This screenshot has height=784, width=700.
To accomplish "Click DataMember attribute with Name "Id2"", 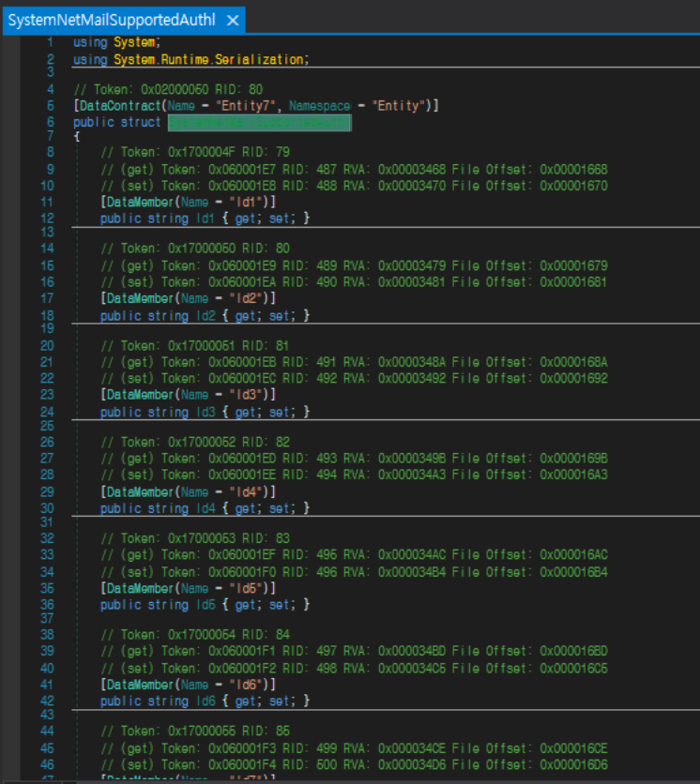I will point(188,298).
